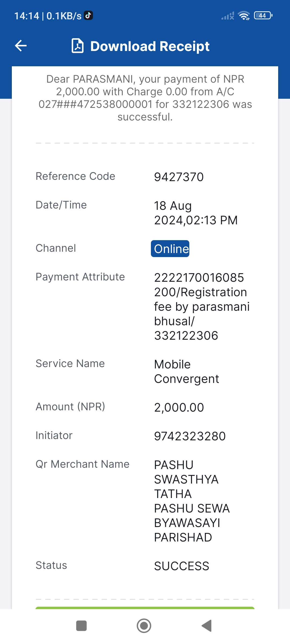Screen dimensions: 290x644
Task: Tap the triangle back navigation button
Action: tap(206, 626)
